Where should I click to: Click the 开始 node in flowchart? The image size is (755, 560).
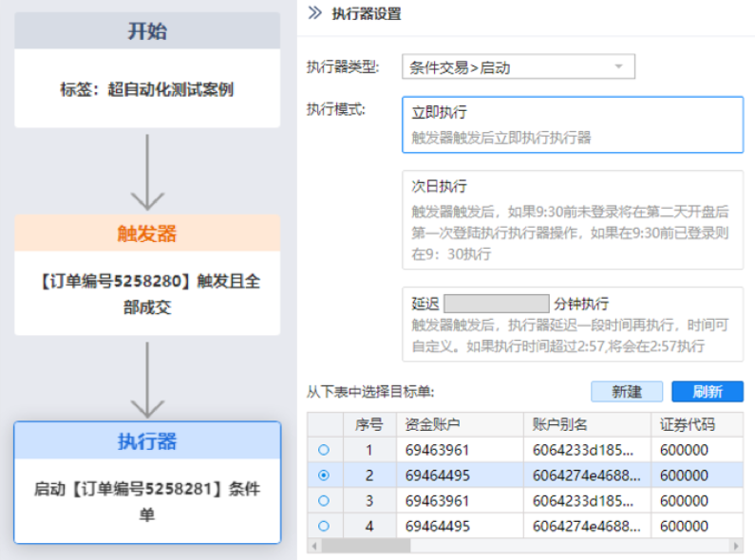tap(147, 69)
